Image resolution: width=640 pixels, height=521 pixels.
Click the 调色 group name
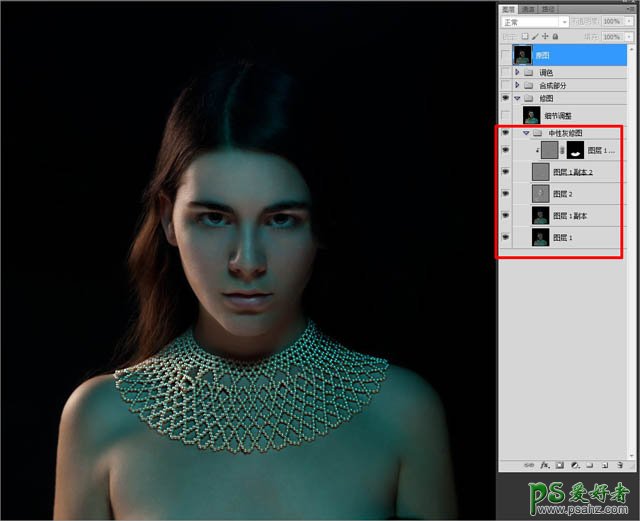coord(546,73)
